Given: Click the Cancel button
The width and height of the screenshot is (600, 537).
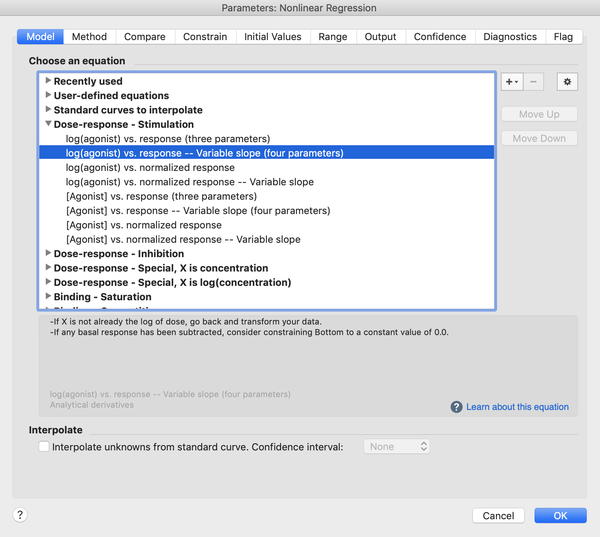Looking at the screenshot, I should point(498,516).
